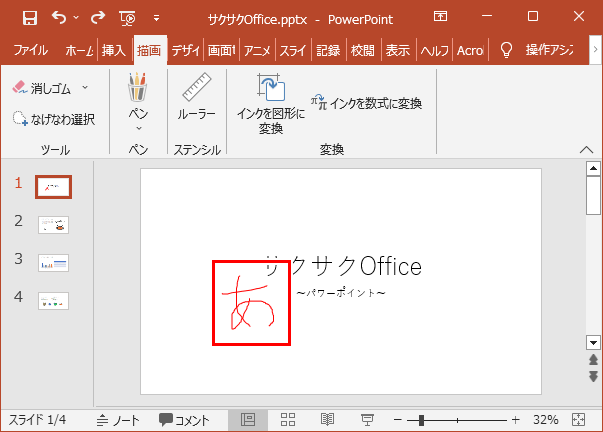Viewport: 603px width, 432px height.
Task: Go to next slide double-arrow button
Action: (x=593, y=376)
